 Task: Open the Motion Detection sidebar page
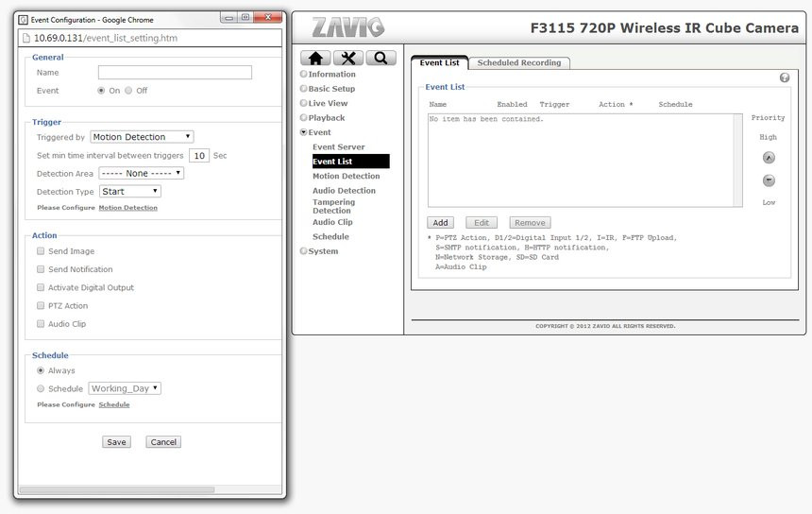click(x=346, y=176)
